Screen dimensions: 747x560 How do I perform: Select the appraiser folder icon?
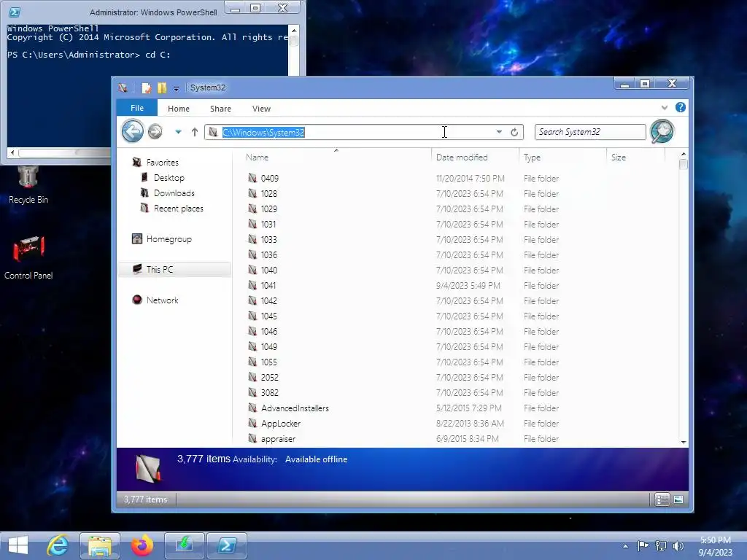(252, 438)
